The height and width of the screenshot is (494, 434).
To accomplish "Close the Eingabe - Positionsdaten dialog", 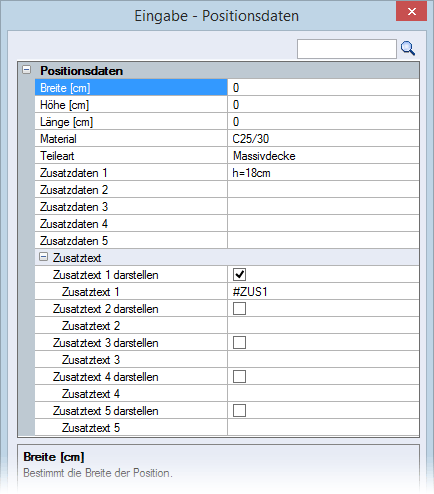I will [x=411, y=12].
